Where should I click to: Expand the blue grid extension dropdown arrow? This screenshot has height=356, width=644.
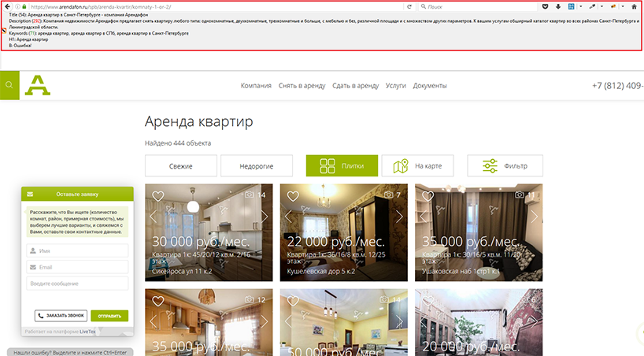tap(580, 6)
